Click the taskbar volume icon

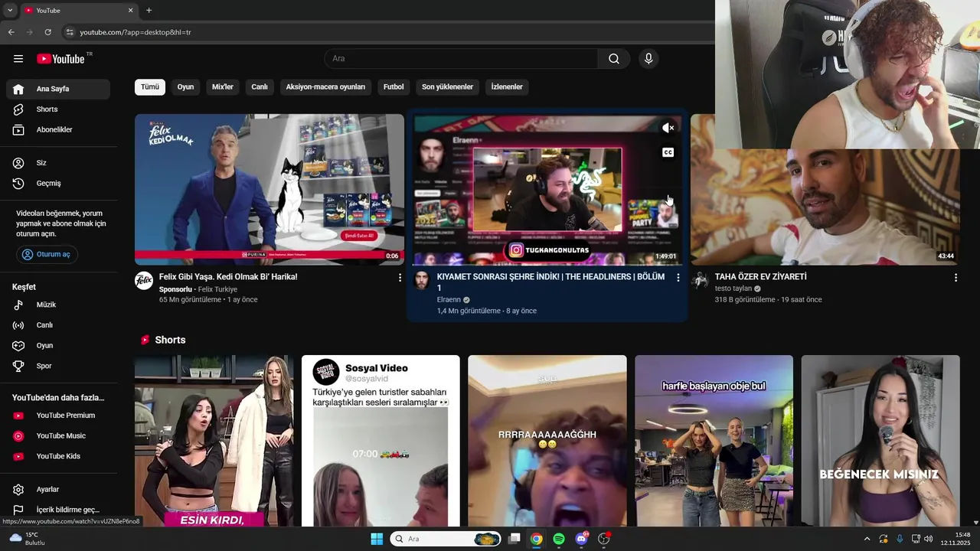929,539
